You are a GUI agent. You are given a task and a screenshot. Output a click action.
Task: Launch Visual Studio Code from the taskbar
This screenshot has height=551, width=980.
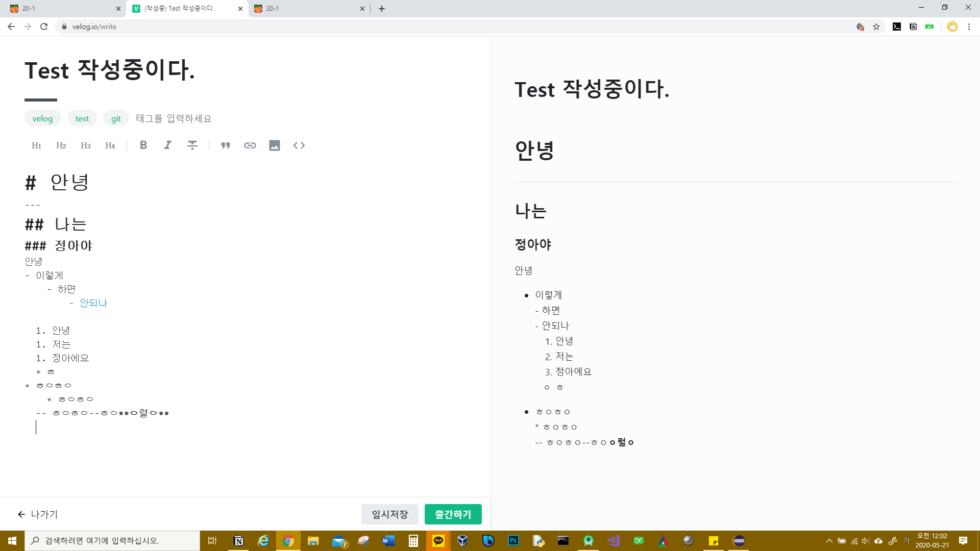(613, 541)
